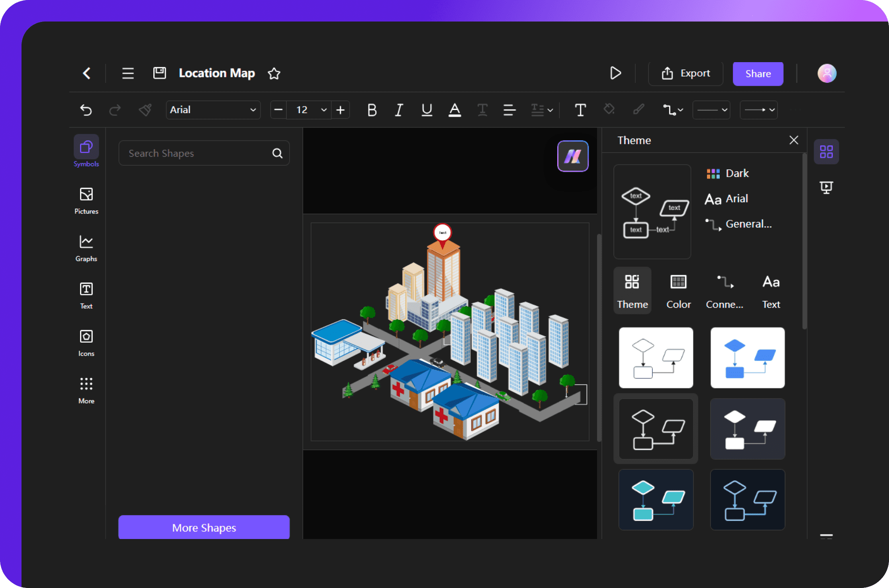Select the Icons panel

85,342
